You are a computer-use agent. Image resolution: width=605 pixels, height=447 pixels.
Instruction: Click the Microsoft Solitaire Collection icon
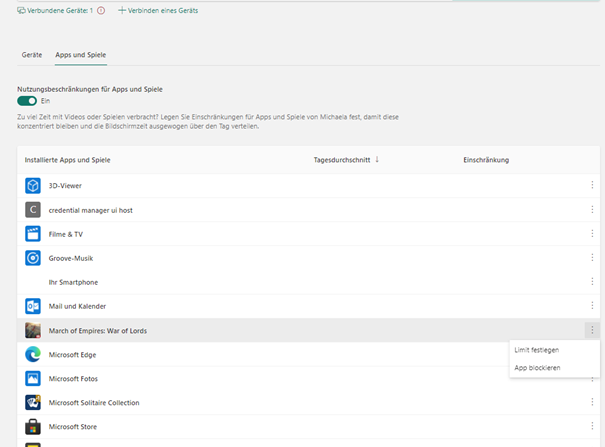[32, 403]
